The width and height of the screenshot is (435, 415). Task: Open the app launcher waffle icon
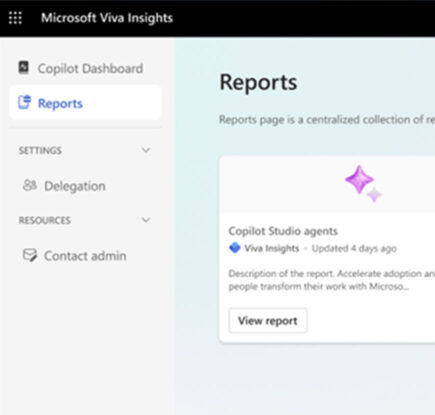[15, 18]
